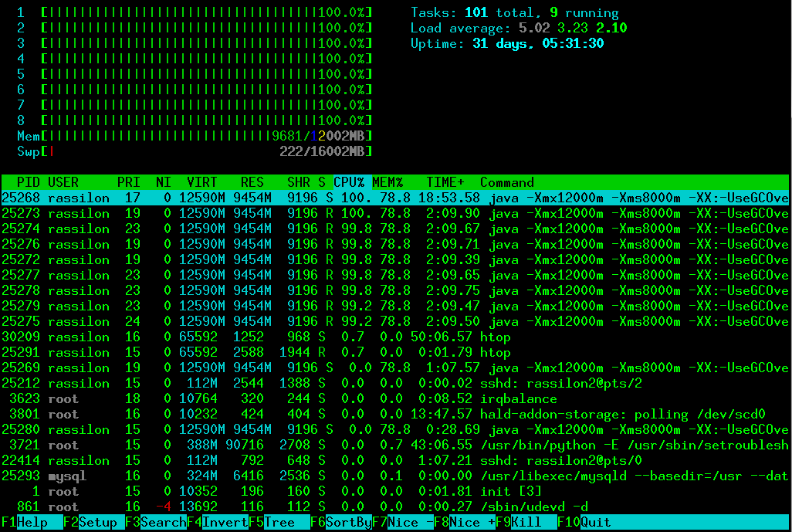
Task: Select the sshd rassilon2@pts/0 process row
Action: point(395,460)
